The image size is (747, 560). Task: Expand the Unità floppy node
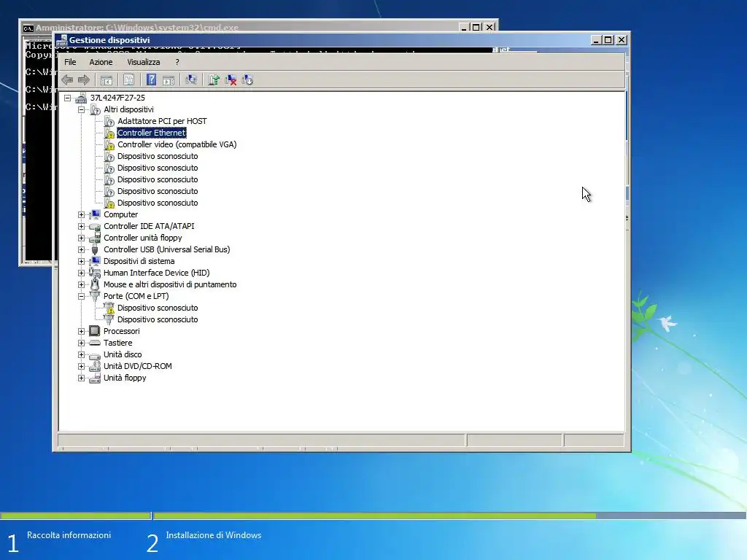tap(82, 378)
